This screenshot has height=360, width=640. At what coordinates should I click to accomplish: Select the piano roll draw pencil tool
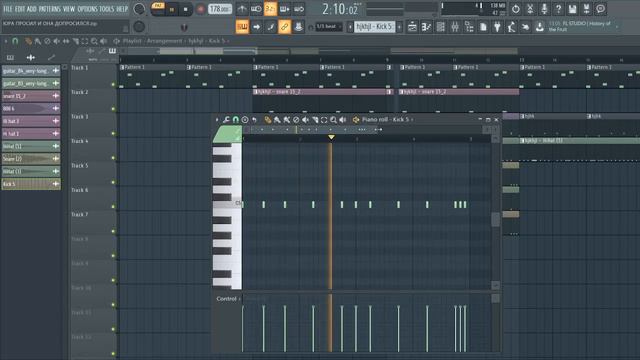pos(268,120)
